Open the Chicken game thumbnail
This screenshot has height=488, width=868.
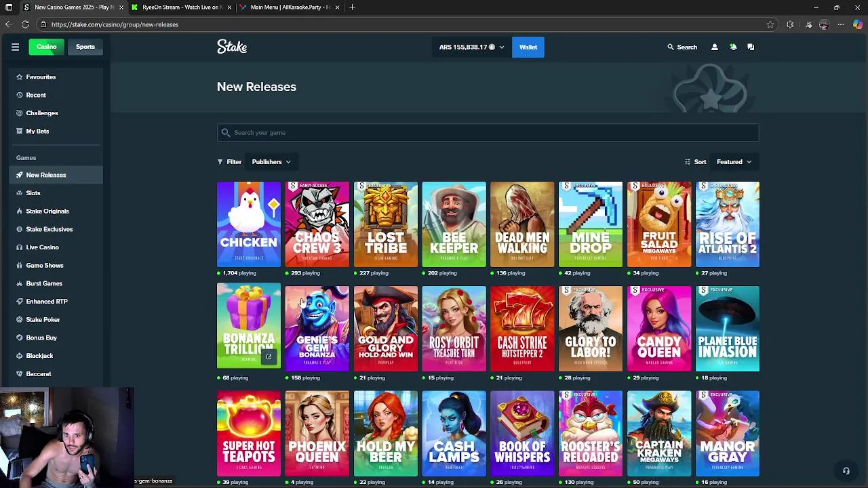coord(249,224)
